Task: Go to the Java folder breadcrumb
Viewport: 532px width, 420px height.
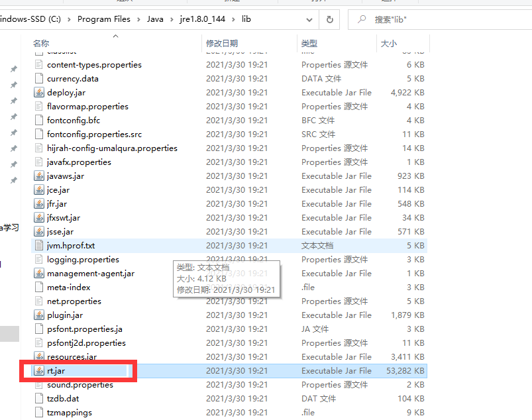Action: point(155,19)
